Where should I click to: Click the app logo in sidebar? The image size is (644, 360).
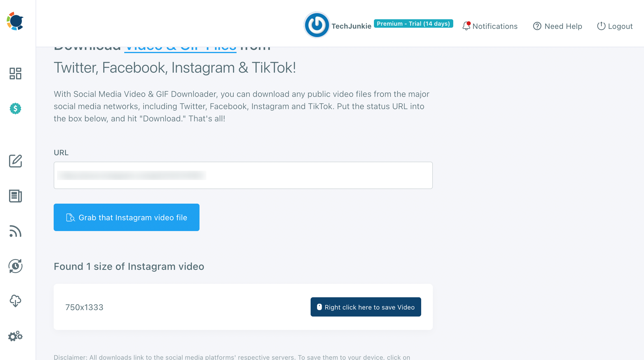click(x=15, y=21)
